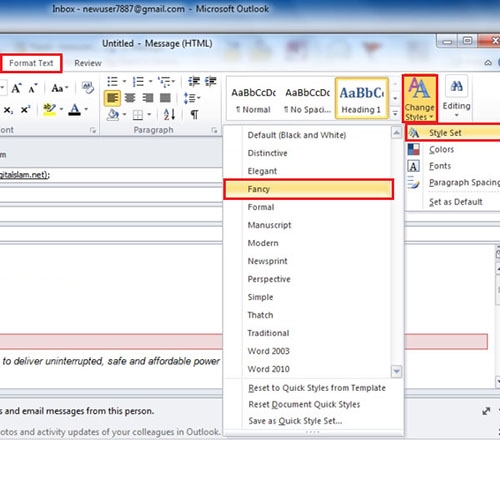Open the Editing group menu
Screen dimensions: 500x500
tap(456, 97)
